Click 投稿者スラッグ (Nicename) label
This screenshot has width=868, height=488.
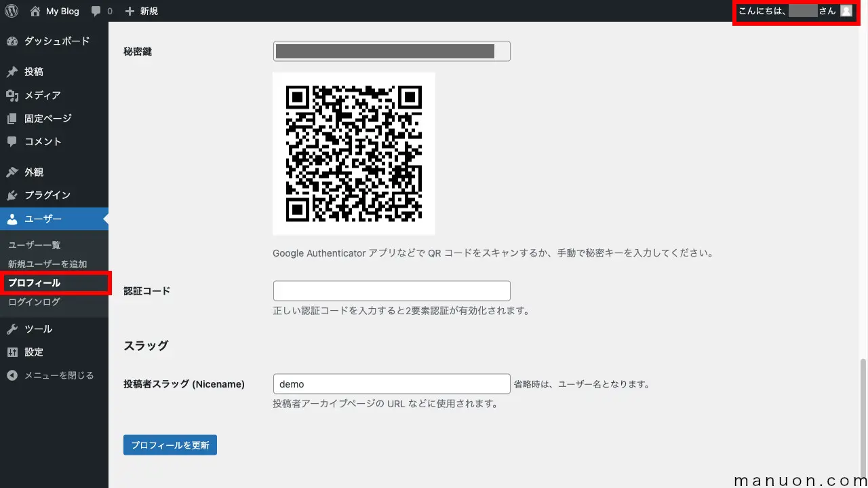[184, 384]
